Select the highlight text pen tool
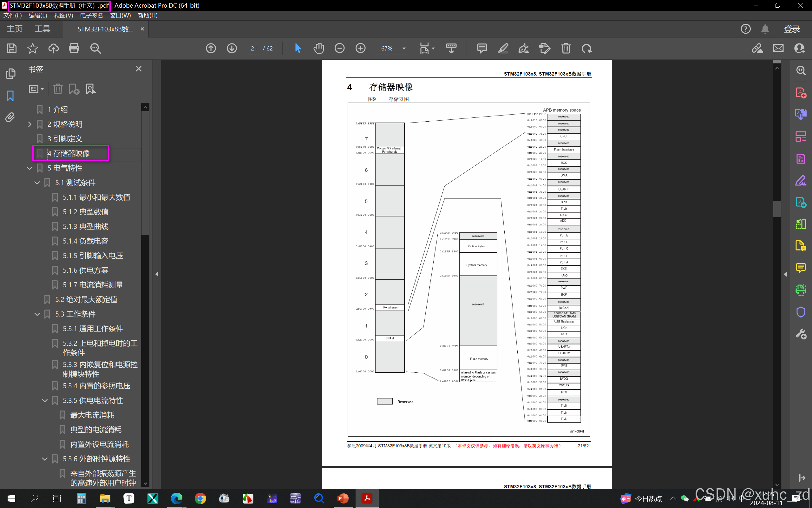Image resolution: width=812 pixels, height=508 pixels. [503, 48]
